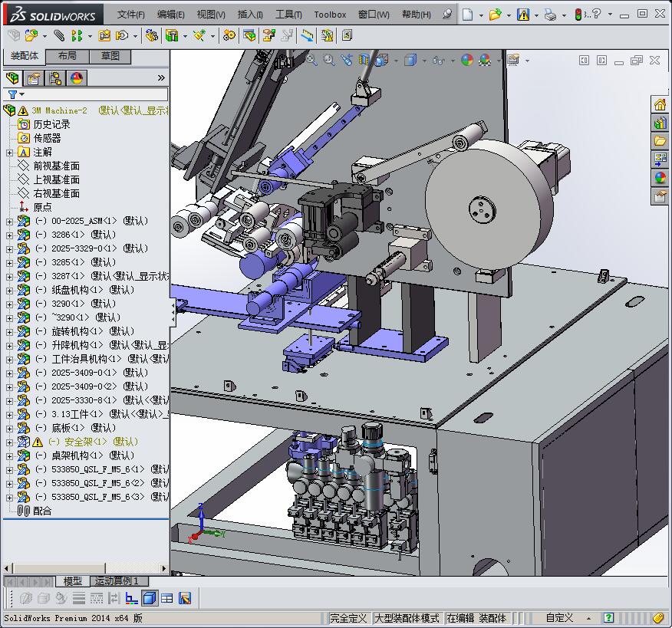This screenshot has height=628, width=672.
Task: Click the Assembly Features icon
Action: click(172, 35)
